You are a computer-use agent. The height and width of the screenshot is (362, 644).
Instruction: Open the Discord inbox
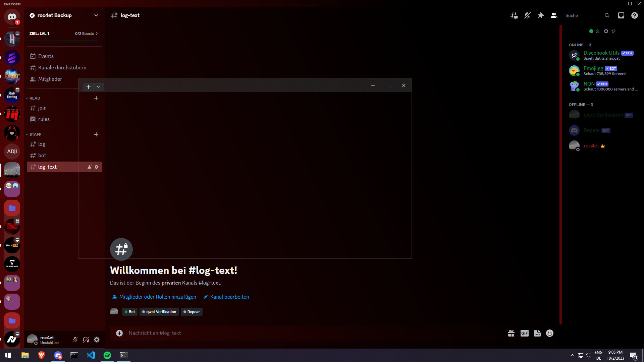click(x=621, y=15)
